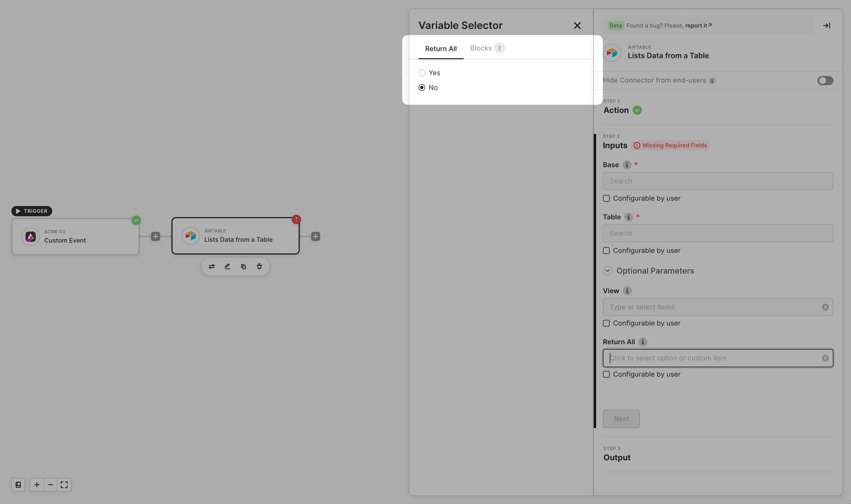Open the Base search dropdown
851x504 pixels.
(x=718, y=181)
